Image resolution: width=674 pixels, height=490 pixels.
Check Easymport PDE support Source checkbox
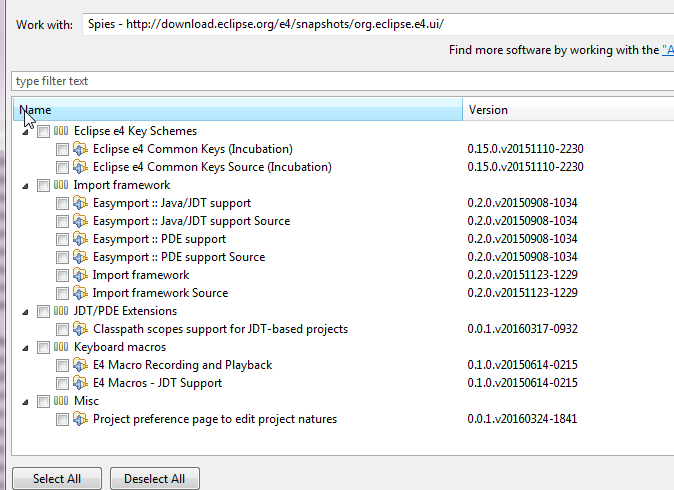click(62, 257)
